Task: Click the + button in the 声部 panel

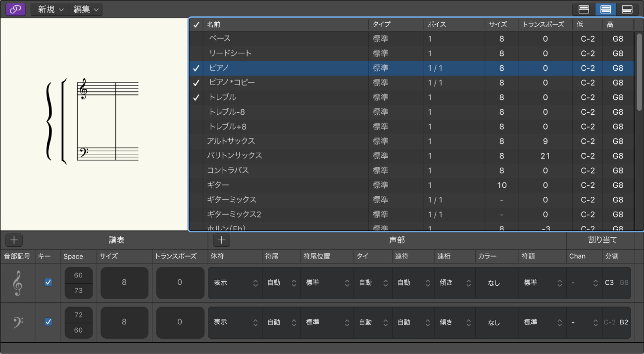Action: coord(221,240)
